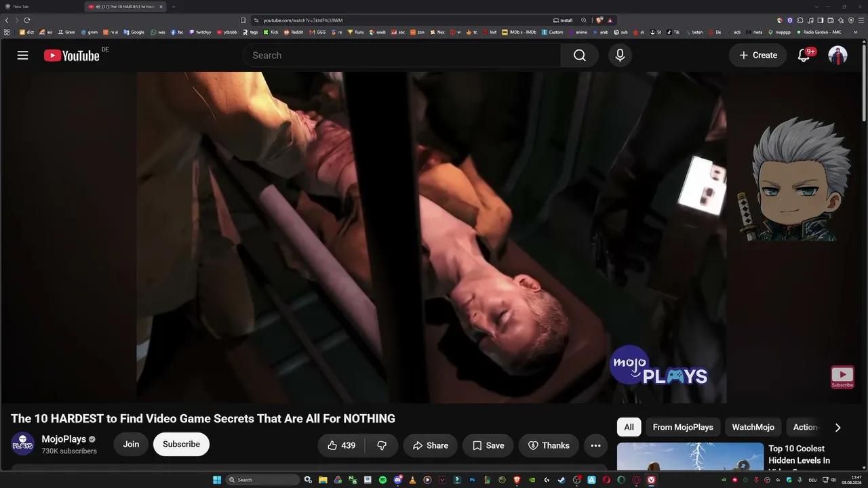The height and width of the screenshot is (488, 868).
Task: Select the From MojoPlays filter chip
Action: [683, 427]
